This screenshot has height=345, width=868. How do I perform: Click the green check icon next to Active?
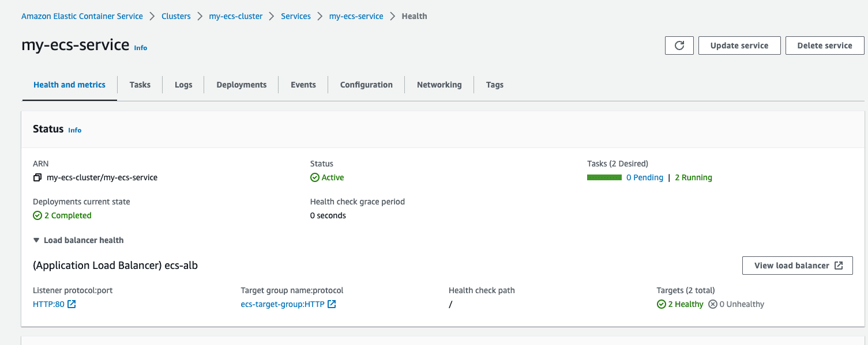point(314,177)
